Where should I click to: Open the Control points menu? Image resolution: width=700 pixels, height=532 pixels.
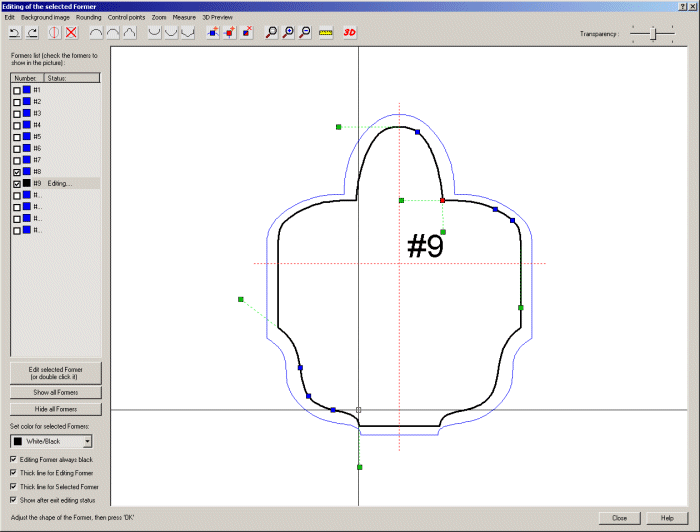pyautogui.click(x=126, y=18)
